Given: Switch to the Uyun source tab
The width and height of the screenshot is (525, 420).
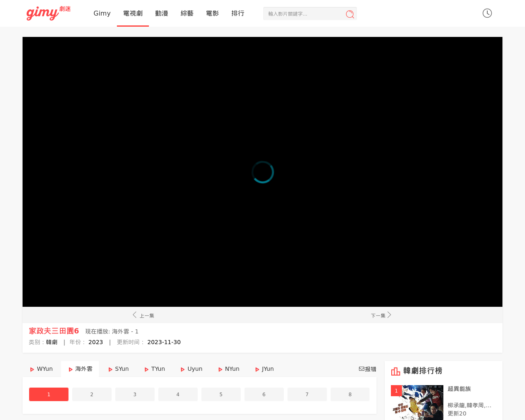Looking at the screenshot, I should click(192, 369).
